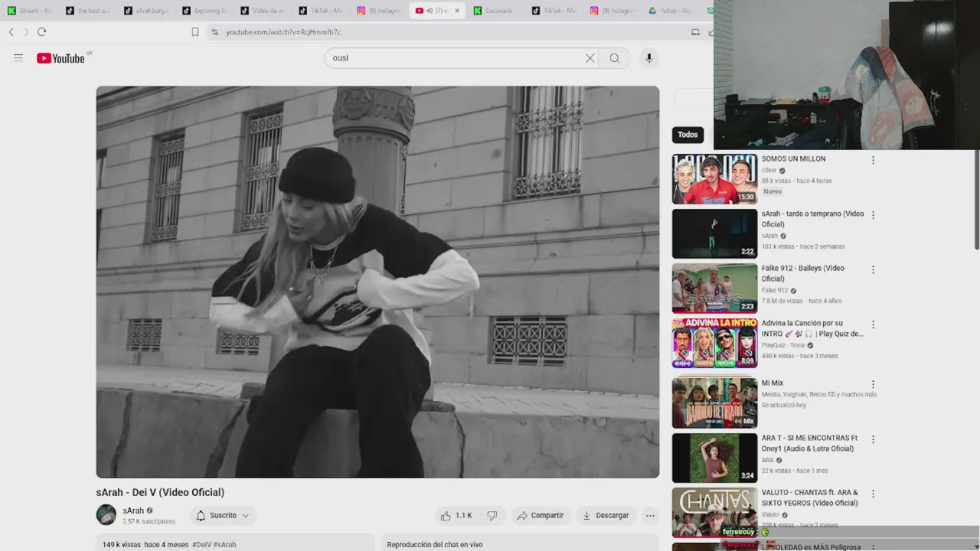Clear the search text with the X
The width and height of the screenshot is (980, 551).
tap(590, 58)
